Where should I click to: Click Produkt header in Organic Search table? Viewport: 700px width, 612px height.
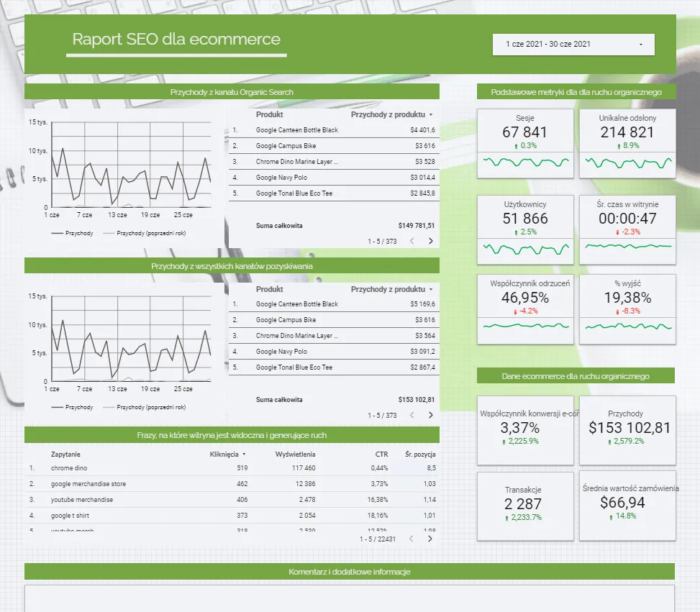click(269, 115)
